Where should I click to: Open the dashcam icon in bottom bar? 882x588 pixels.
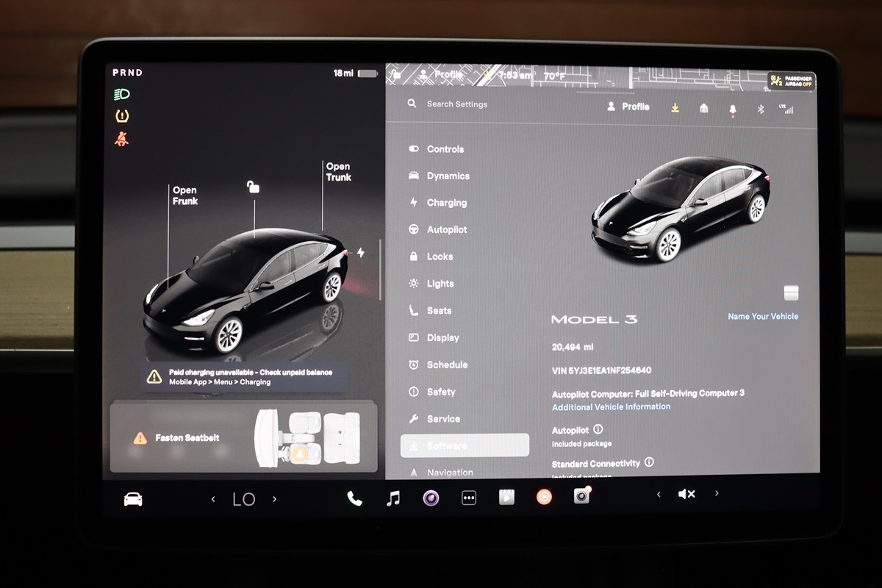(x=581, y=498)
